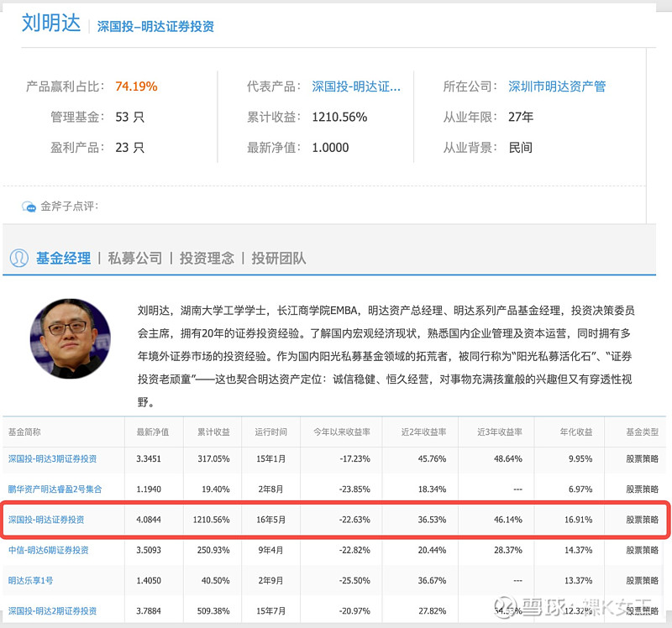This screenshot has height=628, width=672.
Task: Click the 基金类型 column header
Action: coord(642,432)
